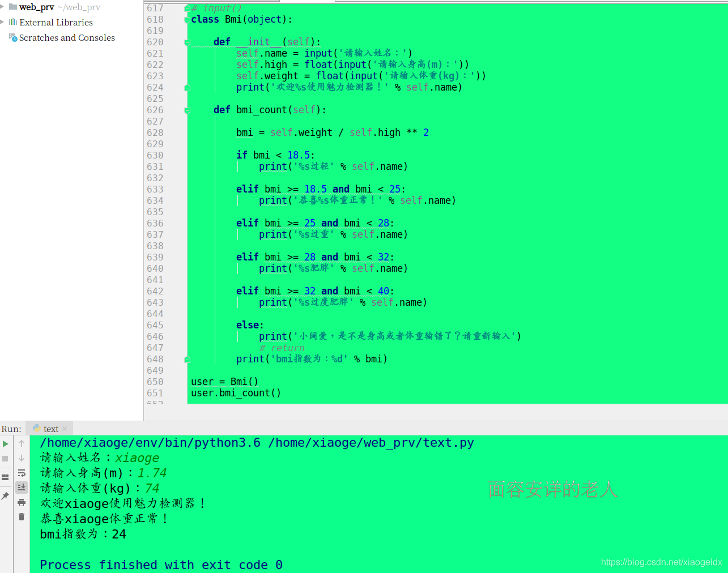
Task: Click the 'else:' line in the editor
Action: (x=250, y=325)
